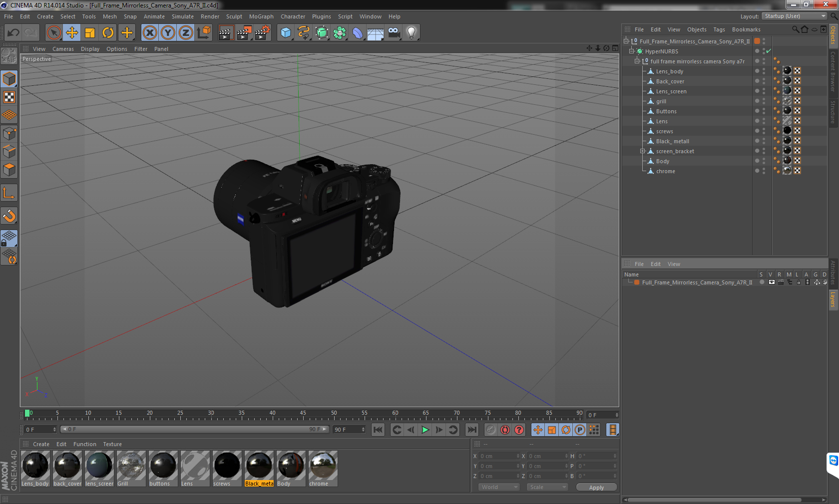Add a Cube primitive object
Viewport: 839px width, 504px height.
(x=286, y=33)
